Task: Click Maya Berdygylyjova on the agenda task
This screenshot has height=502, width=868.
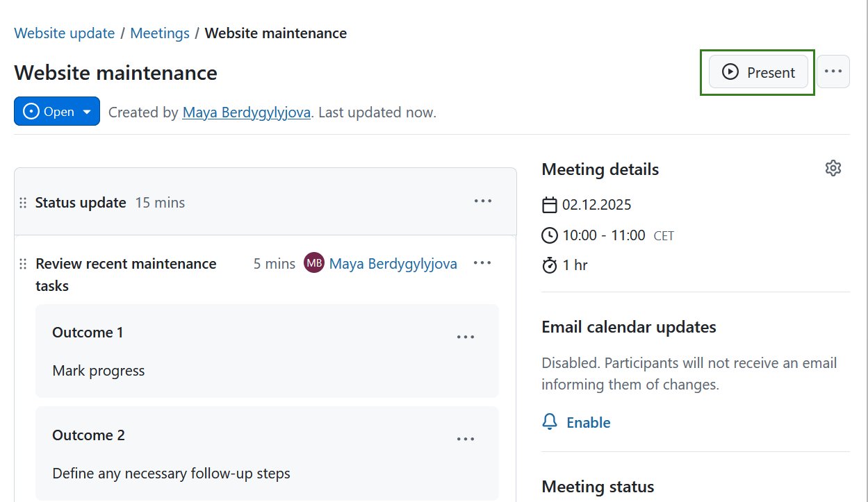Action: (x=393, y=263)
